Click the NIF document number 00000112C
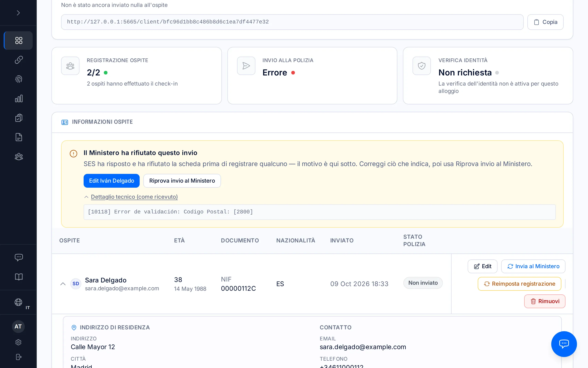588x368 pixels. point(238,288)
